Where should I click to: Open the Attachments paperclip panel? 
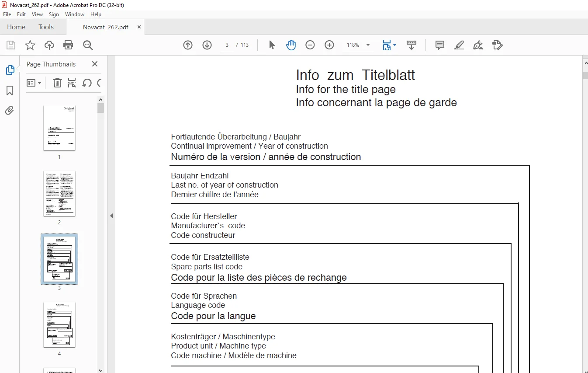pyautogui.click(x=10, y=111)
